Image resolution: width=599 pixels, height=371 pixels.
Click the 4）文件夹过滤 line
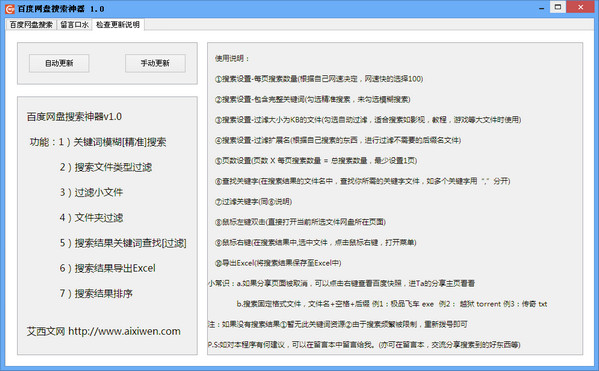[91, 217]
